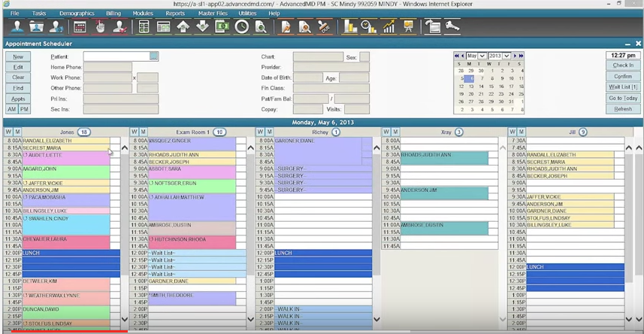
Task: Open the patient silhouette icon in toolbar
Action: (17, 27)
